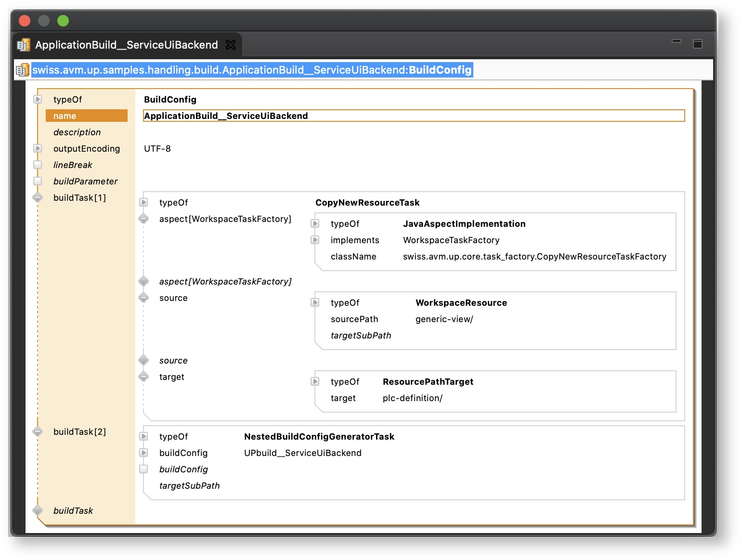Viewport: 742px width, 560px height.
Task: Click the name input field
Action: [x=413, y=116]
